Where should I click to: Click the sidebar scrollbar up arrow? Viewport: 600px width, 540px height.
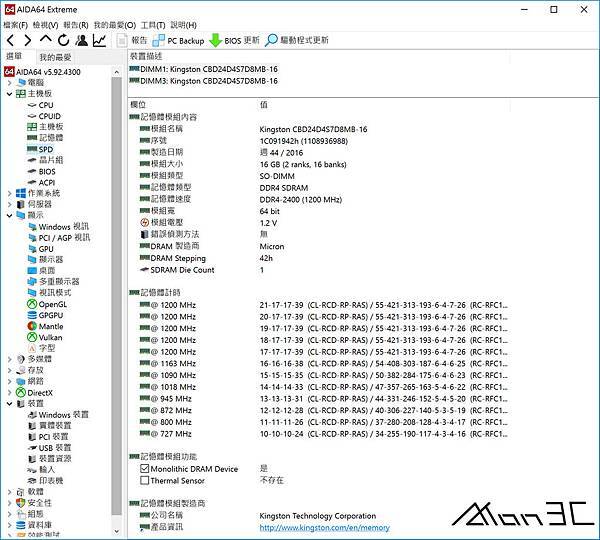tap(117, 72)
